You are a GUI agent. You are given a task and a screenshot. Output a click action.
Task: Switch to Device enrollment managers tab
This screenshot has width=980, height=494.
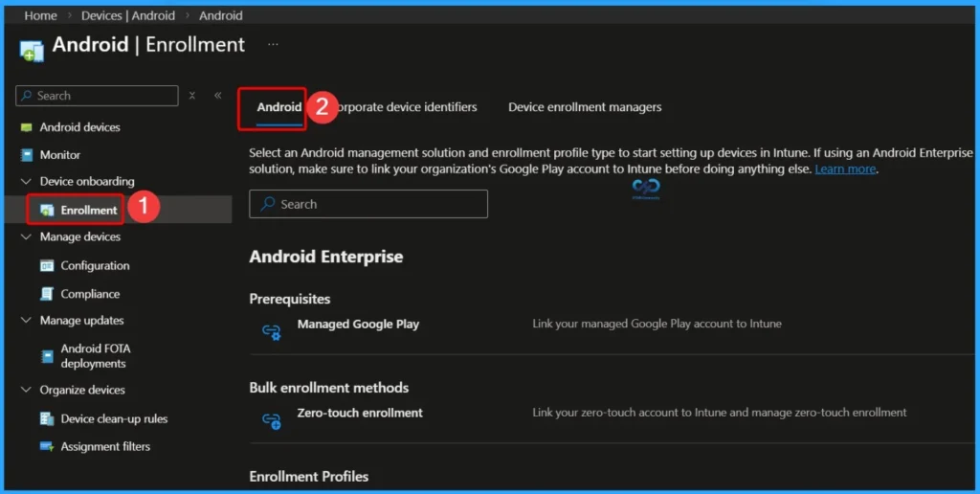click(x=585, y=107)
